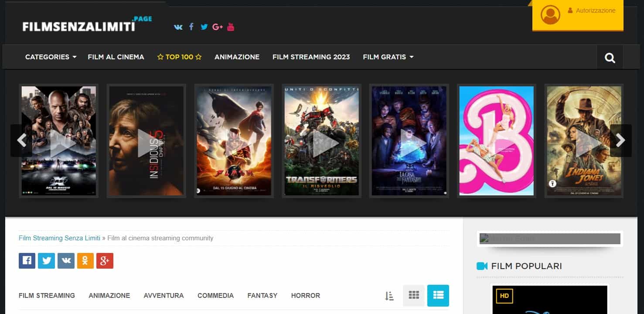Select the Avventura filter tab
The image size is (644, 314).
pos(164,295)
